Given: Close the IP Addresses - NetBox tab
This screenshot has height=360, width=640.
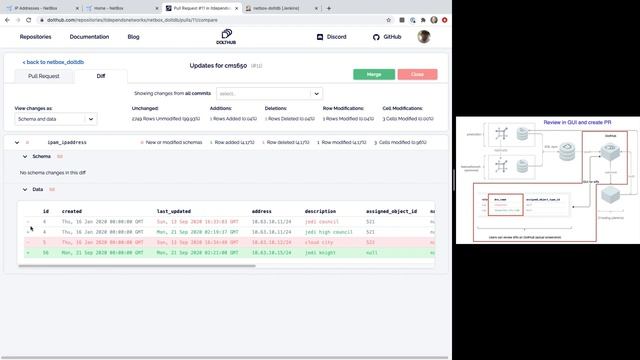Looking at the screenshot, I should (78, 8).
